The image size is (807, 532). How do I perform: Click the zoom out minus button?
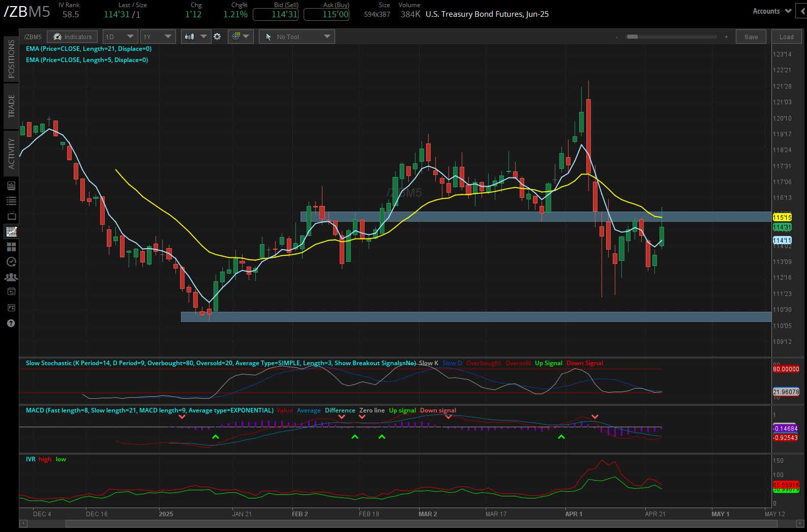pyautogui.click(x=616, y=37)
